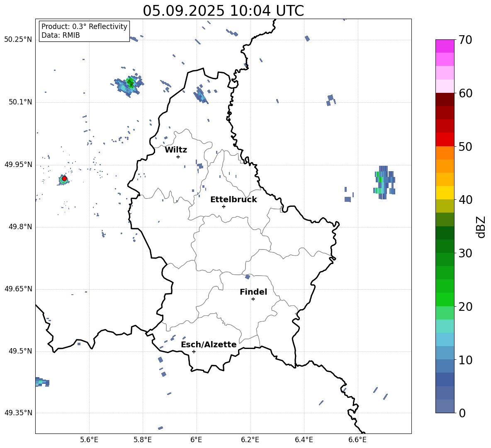The height and width of the screenshot is (448, 491).
Task: Click the Ettelbruck cross marker
Action: [224, 206]
